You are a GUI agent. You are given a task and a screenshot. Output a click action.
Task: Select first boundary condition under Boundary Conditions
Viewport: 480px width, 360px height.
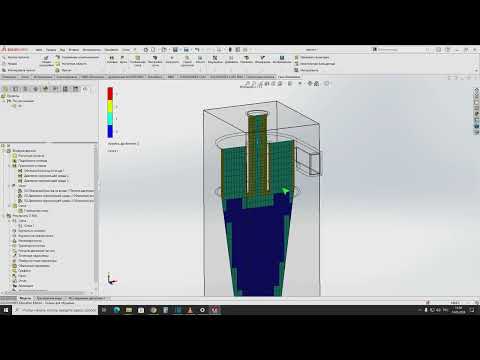[41, 171]
